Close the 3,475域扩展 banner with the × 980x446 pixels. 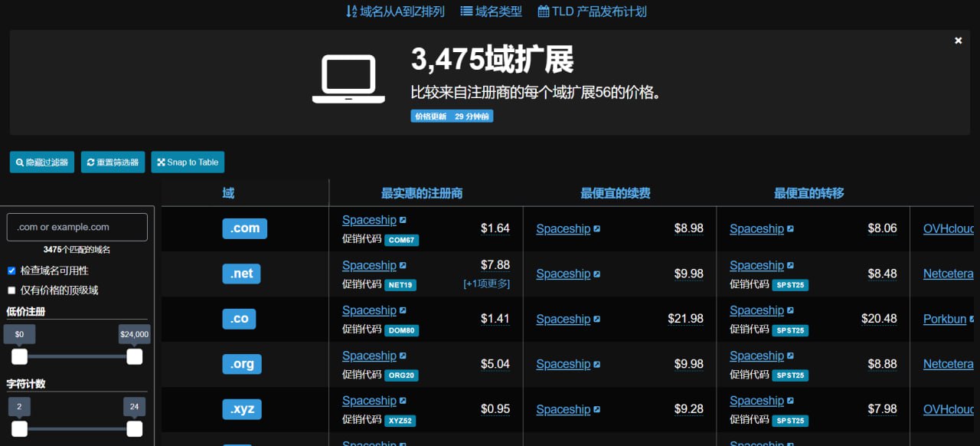[958, 41]
